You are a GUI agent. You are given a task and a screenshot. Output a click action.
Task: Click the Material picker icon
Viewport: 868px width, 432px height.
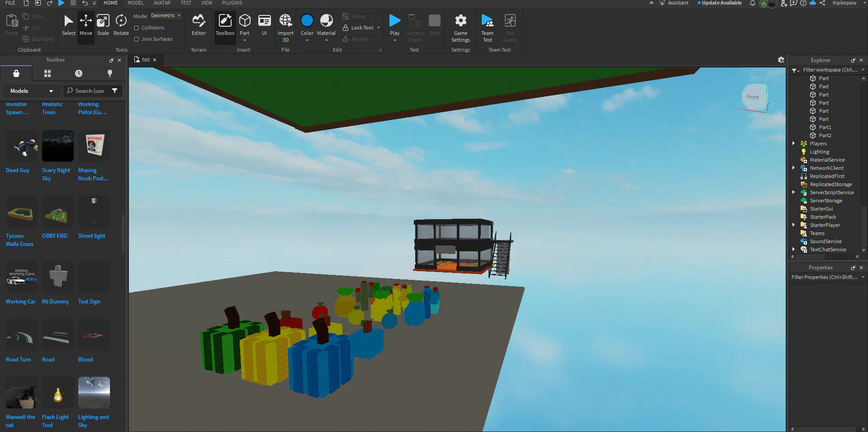click(326, 21)
